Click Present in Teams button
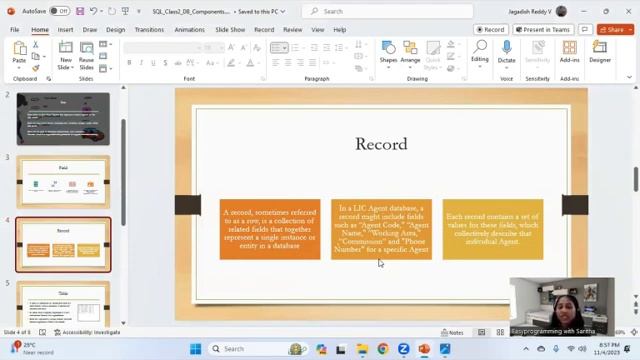This screenshot has height=360, width=640. (543, 29)
